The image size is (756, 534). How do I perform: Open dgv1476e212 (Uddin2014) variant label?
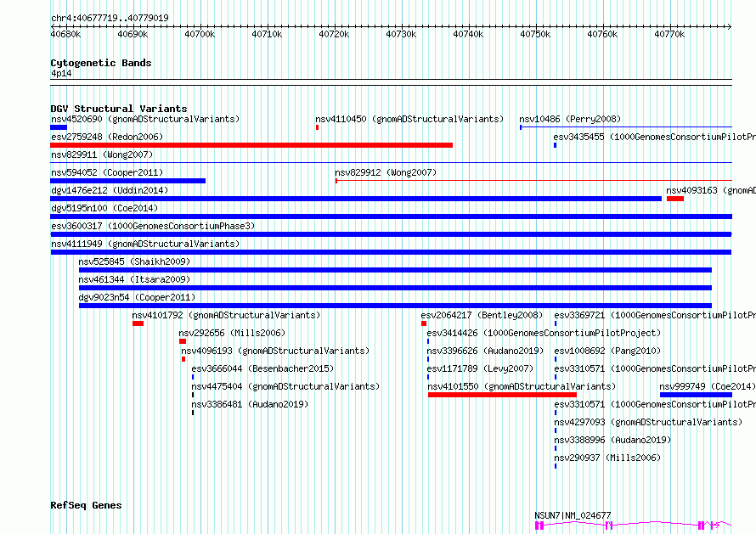(x=110, y=190)
